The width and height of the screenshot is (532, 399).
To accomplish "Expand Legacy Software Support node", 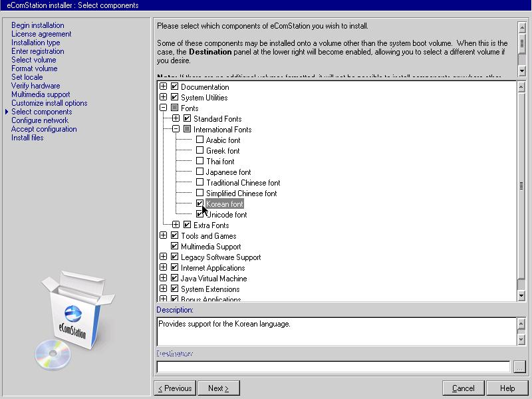I will pos(163,257).
